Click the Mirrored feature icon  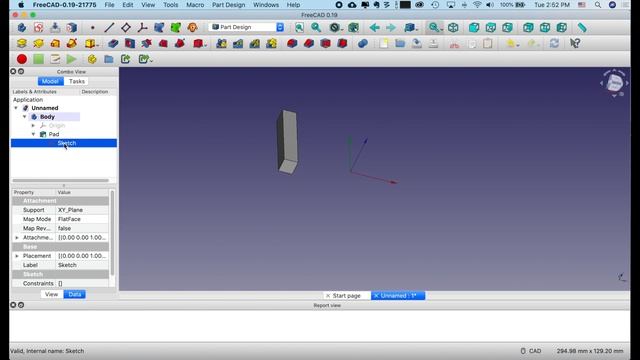[x=222, y=43]
